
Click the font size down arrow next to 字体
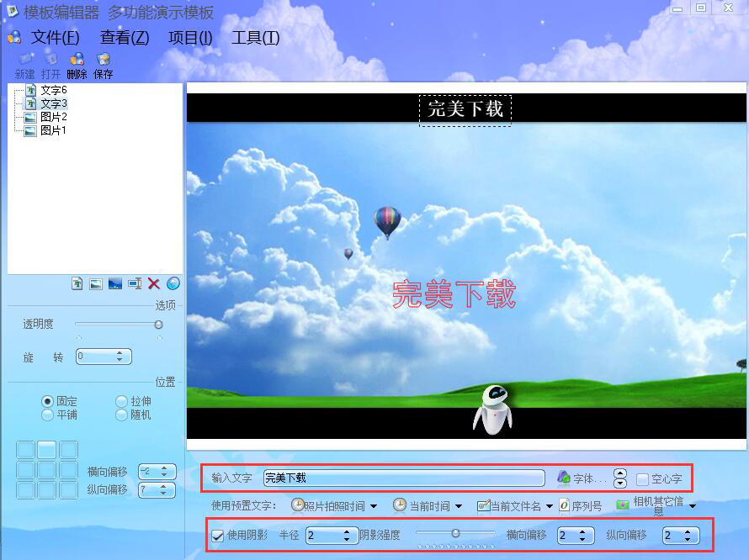click(x=619, y=483)
